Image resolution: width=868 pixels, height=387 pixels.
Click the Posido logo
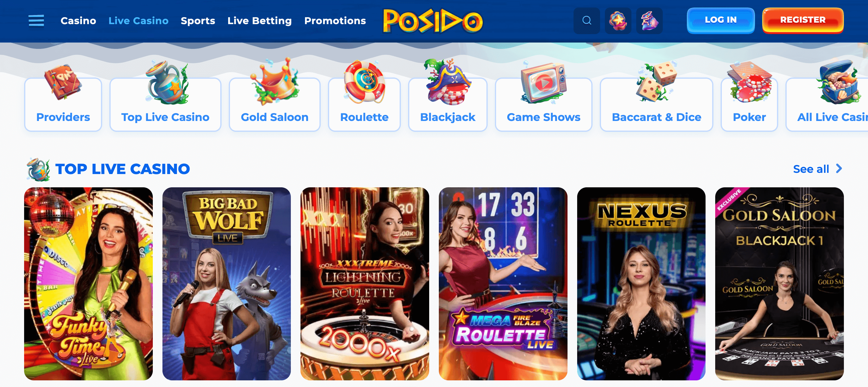tap(433, 21)
